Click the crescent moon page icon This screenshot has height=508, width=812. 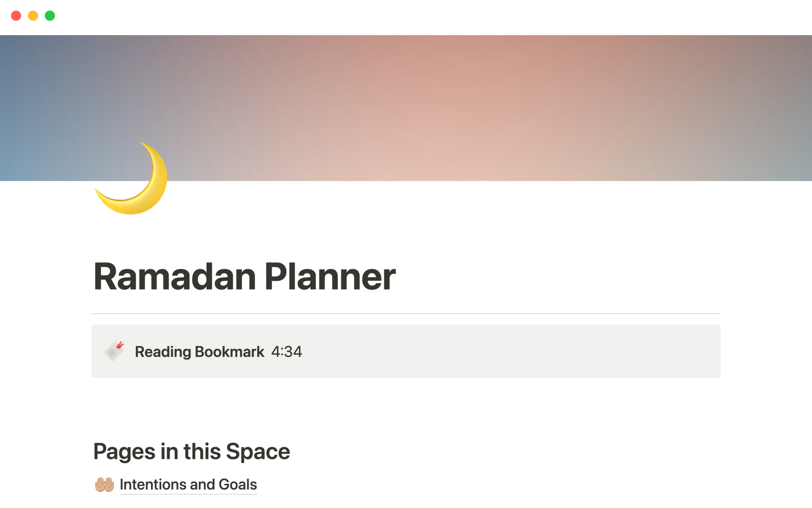click(131, 178)
